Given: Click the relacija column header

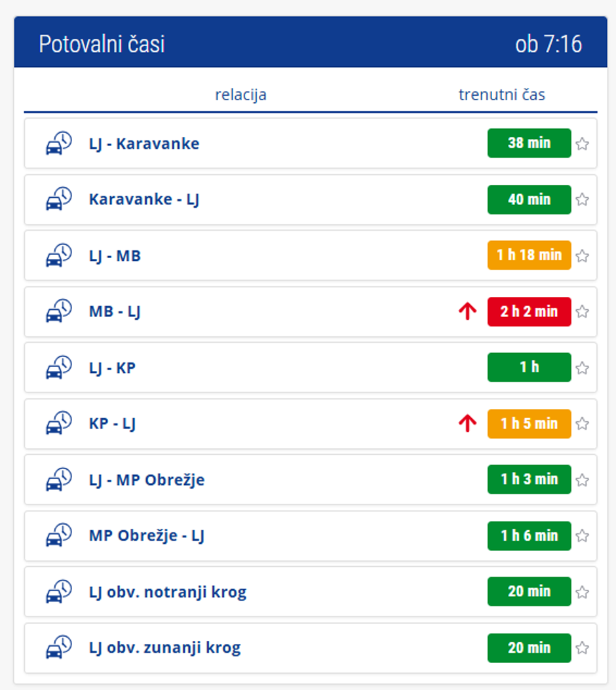Looking at the screenshot, I should pyautogui.click(x=241, y=95).
